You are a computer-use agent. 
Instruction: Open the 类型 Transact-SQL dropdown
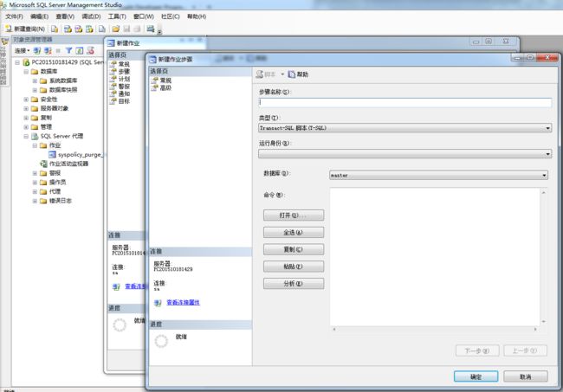point(404,128)
